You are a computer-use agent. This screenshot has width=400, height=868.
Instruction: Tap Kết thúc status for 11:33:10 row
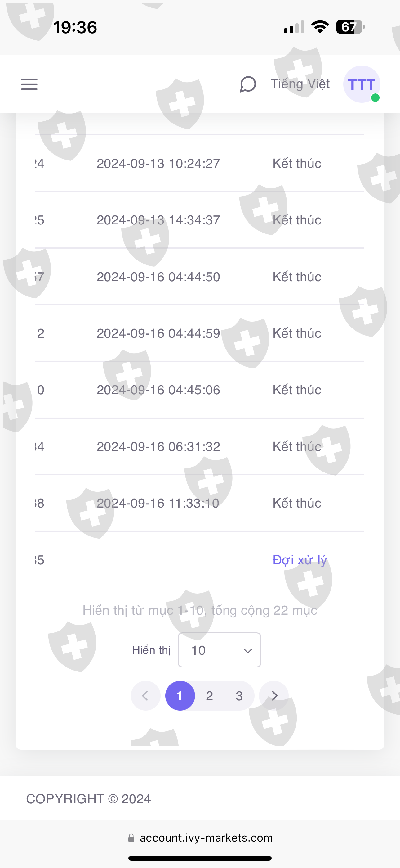pyautogui.click(x=297, y=504)
